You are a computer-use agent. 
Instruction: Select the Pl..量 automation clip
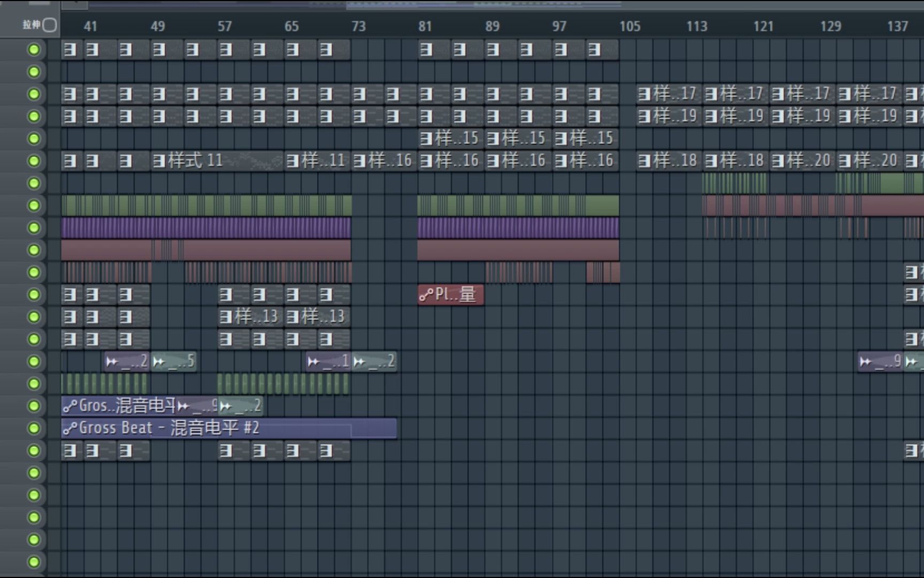click(451, 295)
